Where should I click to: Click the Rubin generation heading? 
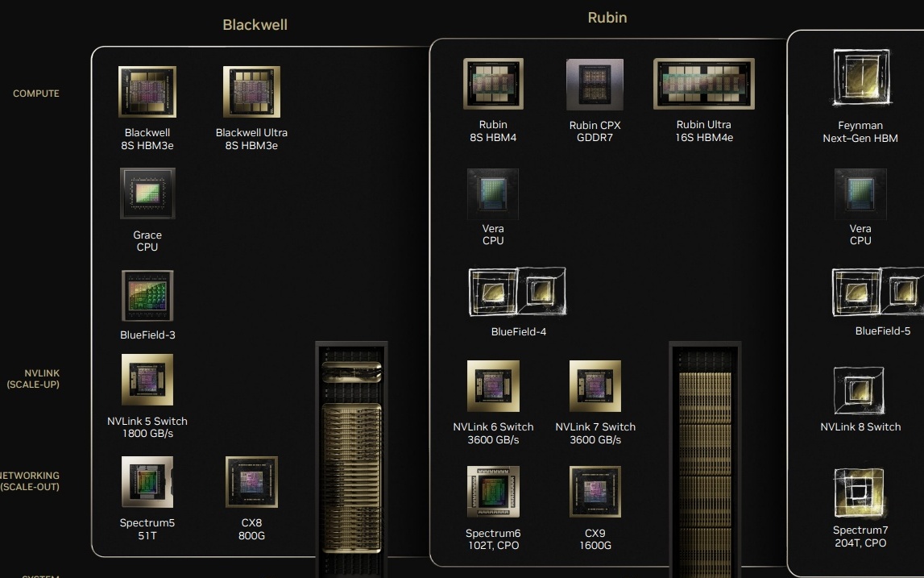pos(607,18)
